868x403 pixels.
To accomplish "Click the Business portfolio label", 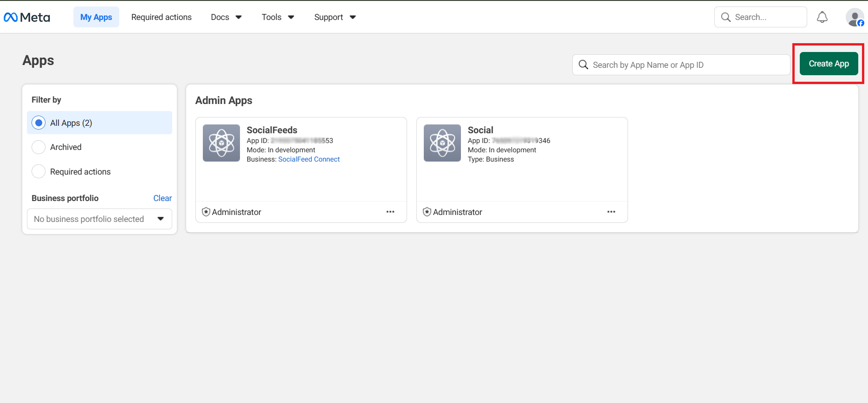I will 65,198.
